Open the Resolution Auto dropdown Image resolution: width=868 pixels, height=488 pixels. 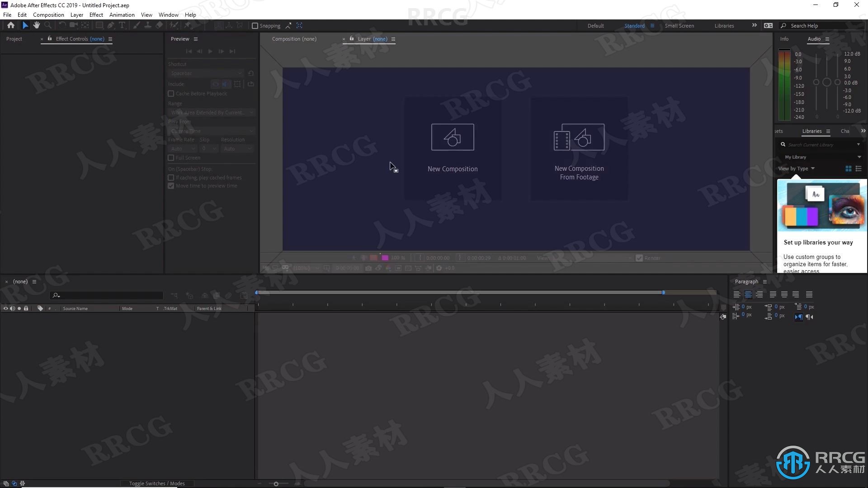tap(237, 149)
